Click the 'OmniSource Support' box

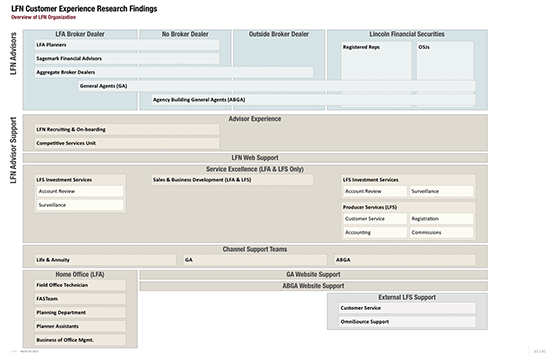tap(407, 322)
